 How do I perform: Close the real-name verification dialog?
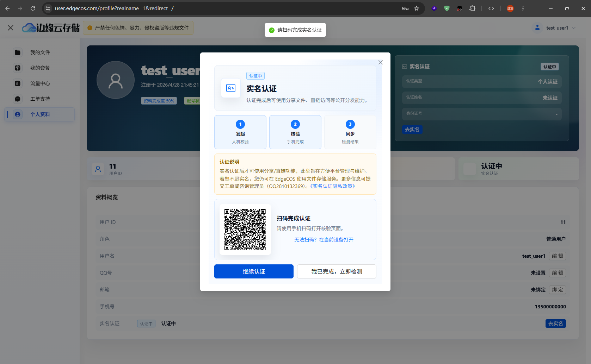(x=380, y=62)
